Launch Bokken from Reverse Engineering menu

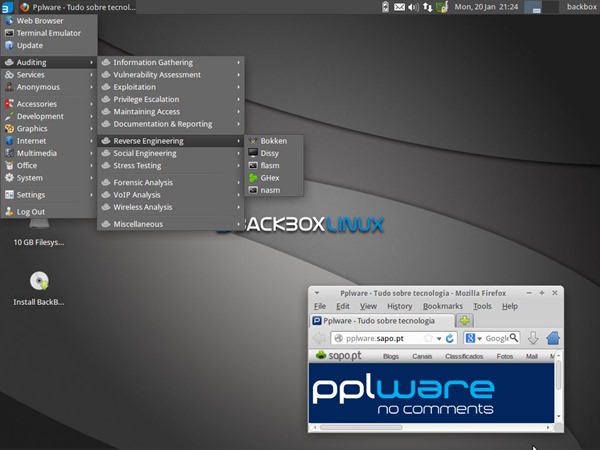point(274,141)
